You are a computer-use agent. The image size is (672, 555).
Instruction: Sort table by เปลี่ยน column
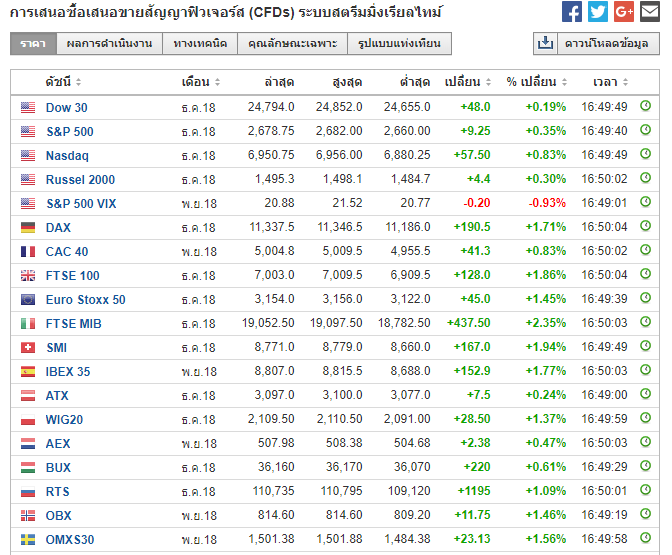coord(468,82)
